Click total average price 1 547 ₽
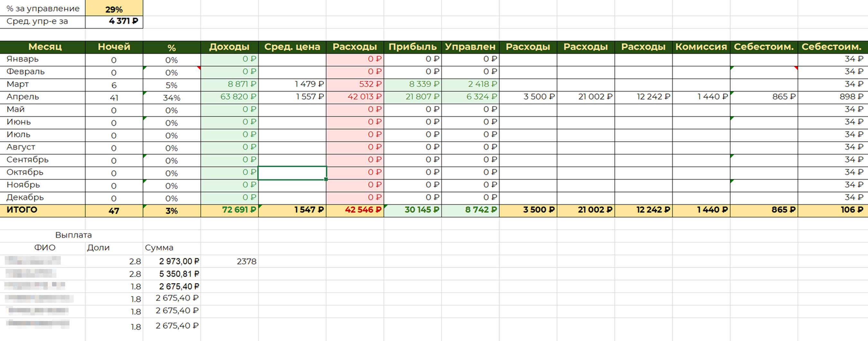This screenshot has height=341, width=868. coord(292,211)
